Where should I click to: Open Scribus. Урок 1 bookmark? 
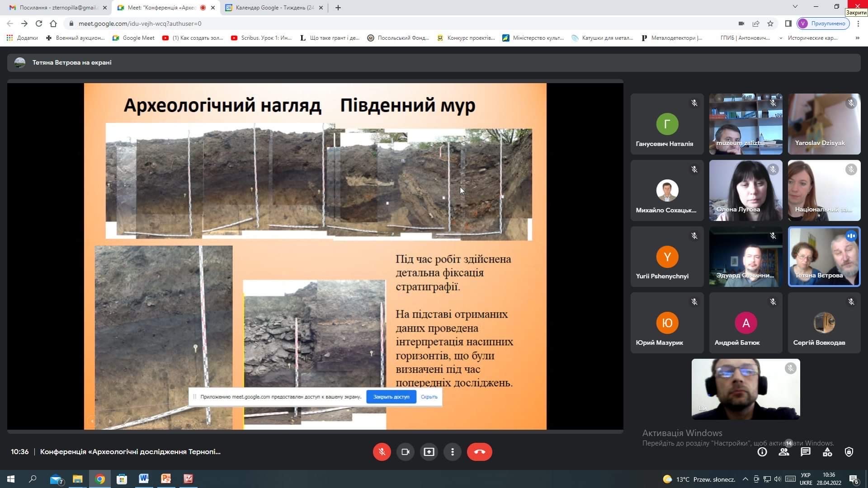tap(261, 38)
